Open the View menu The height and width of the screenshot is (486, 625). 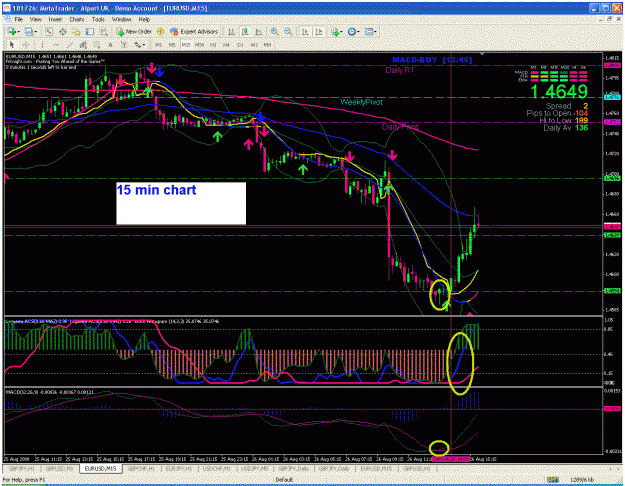coord(35,19)
